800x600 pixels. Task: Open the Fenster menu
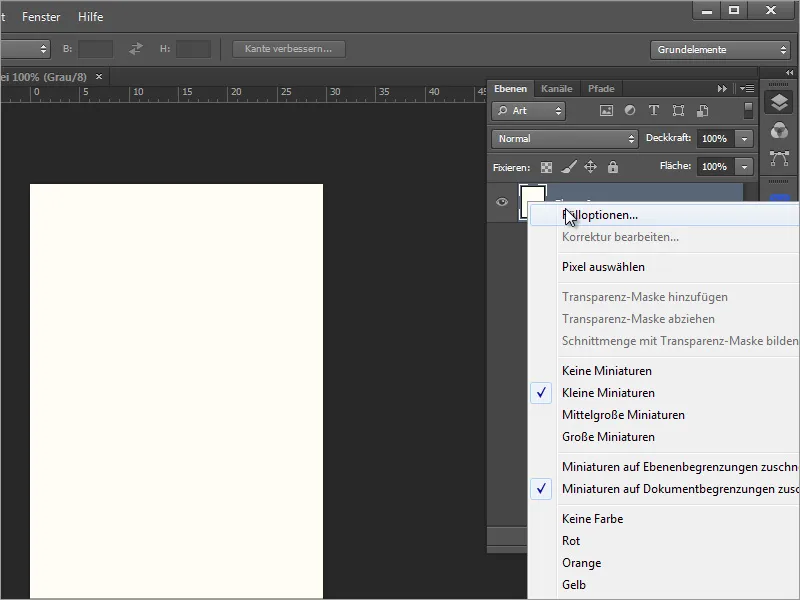pyautogui.click(x=41, y=17)
